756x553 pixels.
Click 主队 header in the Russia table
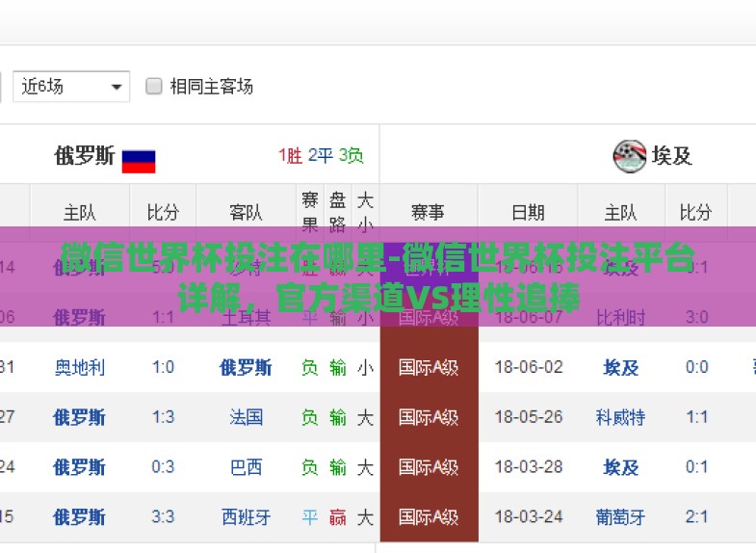[80, 212]
